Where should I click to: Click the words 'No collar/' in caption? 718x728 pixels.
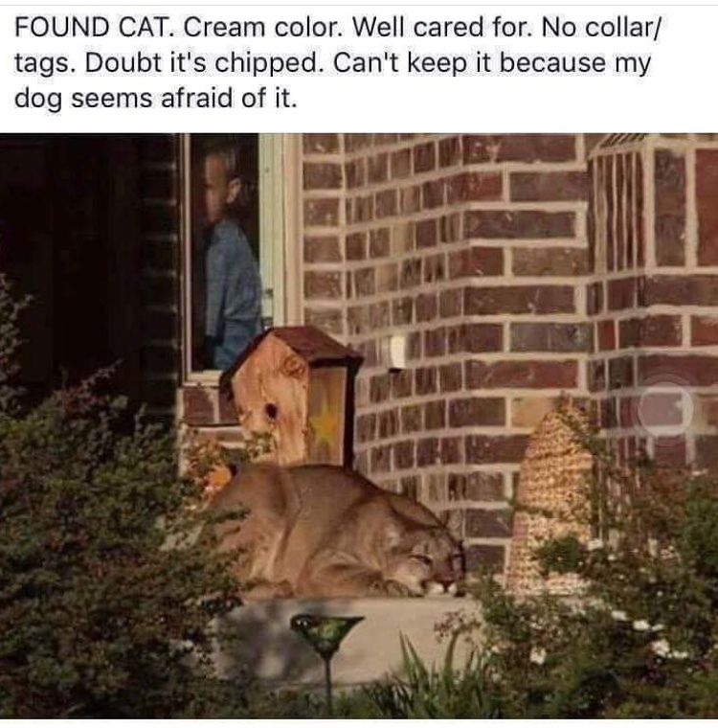600,28
